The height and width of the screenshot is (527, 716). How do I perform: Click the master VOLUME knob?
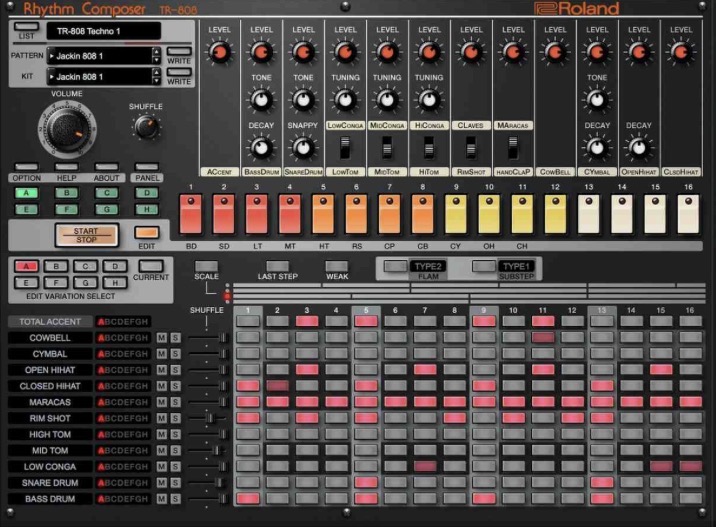click(67, 129)
